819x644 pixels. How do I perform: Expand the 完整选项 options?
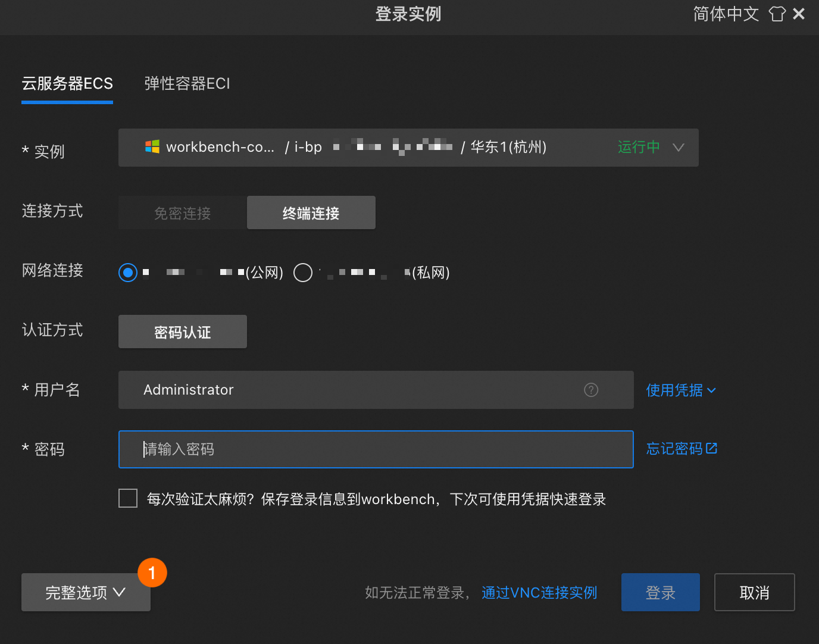(x=85, y=592)
